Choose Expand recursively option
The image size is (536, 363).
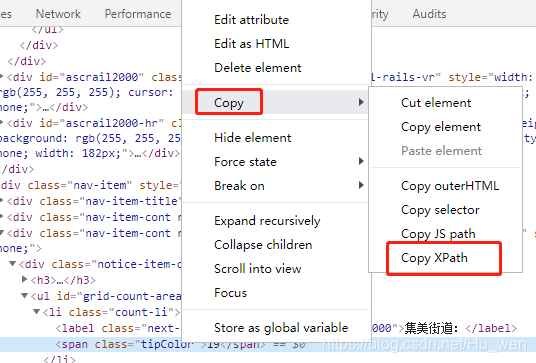[267, 221]
